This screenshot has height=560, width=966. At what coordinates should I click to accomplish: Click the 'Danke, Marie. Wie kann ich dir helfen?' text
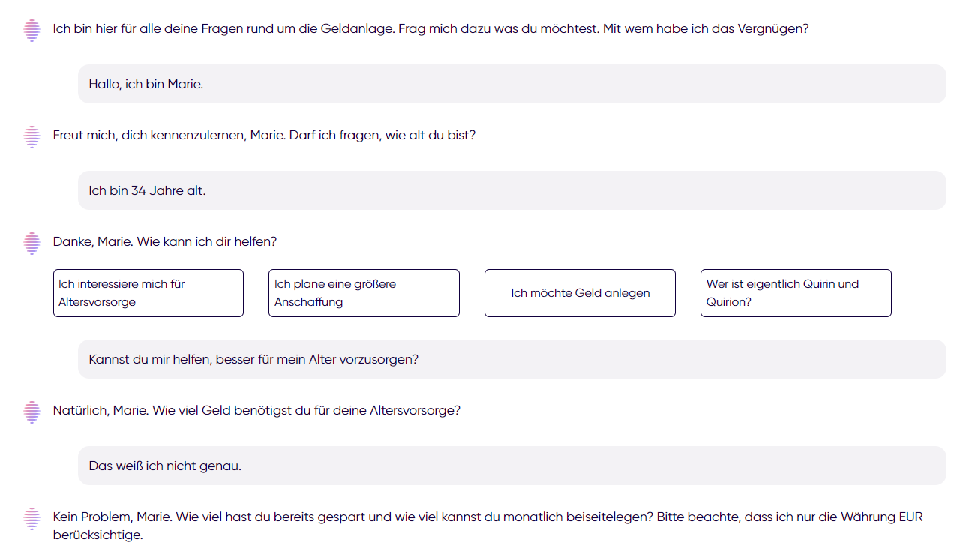coord(165,242)
